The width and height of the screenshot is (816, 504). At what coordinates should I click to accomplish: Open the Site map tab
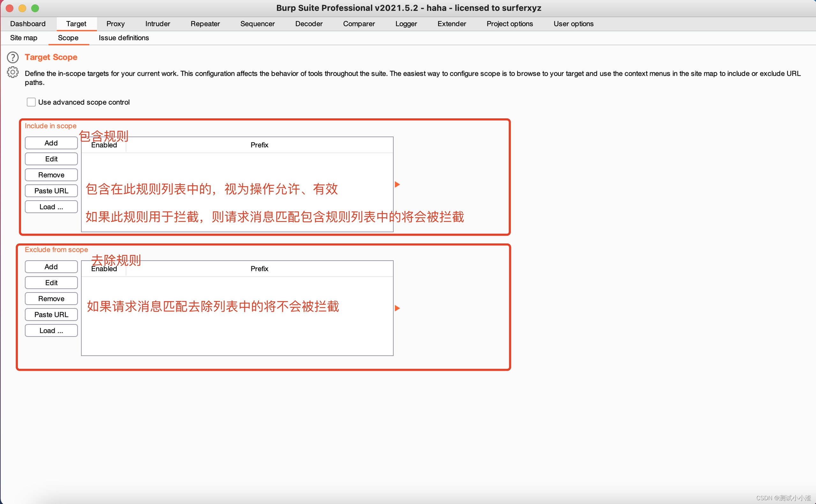(23, 38)
